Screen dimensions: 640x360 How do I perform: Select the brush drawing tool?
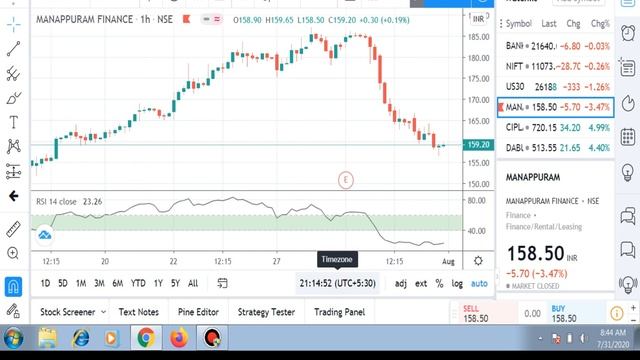coord(13,98)
